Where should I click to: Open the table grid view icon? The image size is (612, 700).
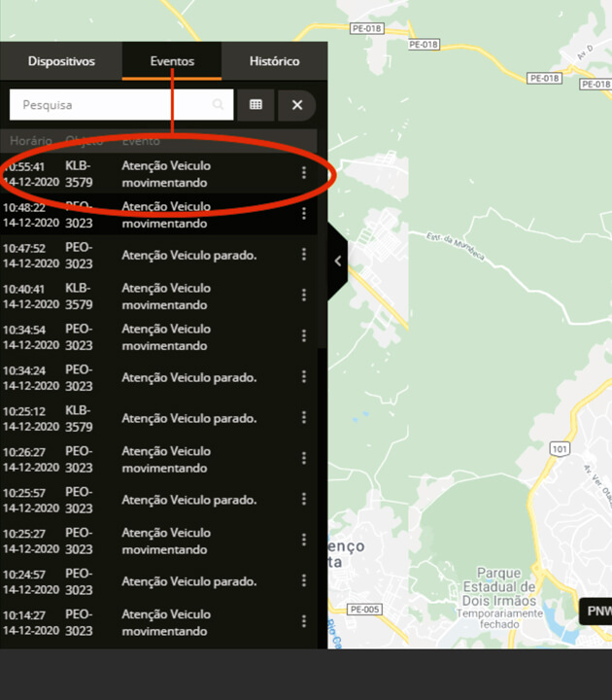point(255,105)
